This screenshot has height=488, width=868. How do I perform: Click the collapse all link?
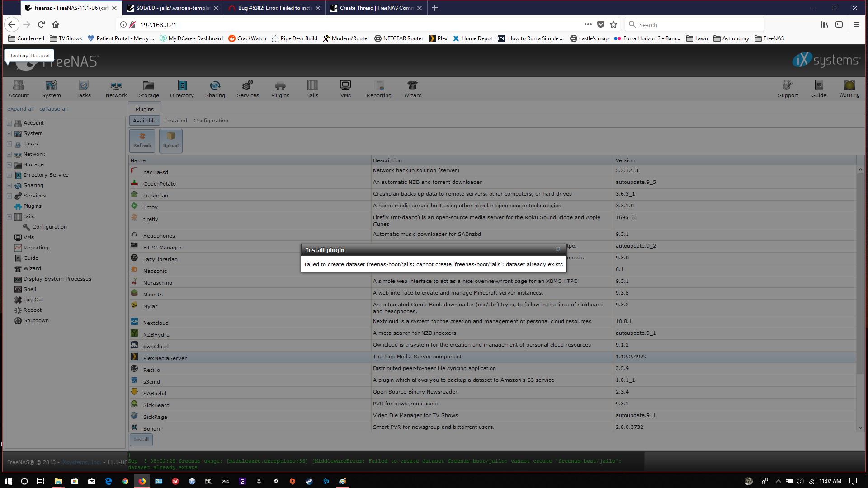coord(53,109)
